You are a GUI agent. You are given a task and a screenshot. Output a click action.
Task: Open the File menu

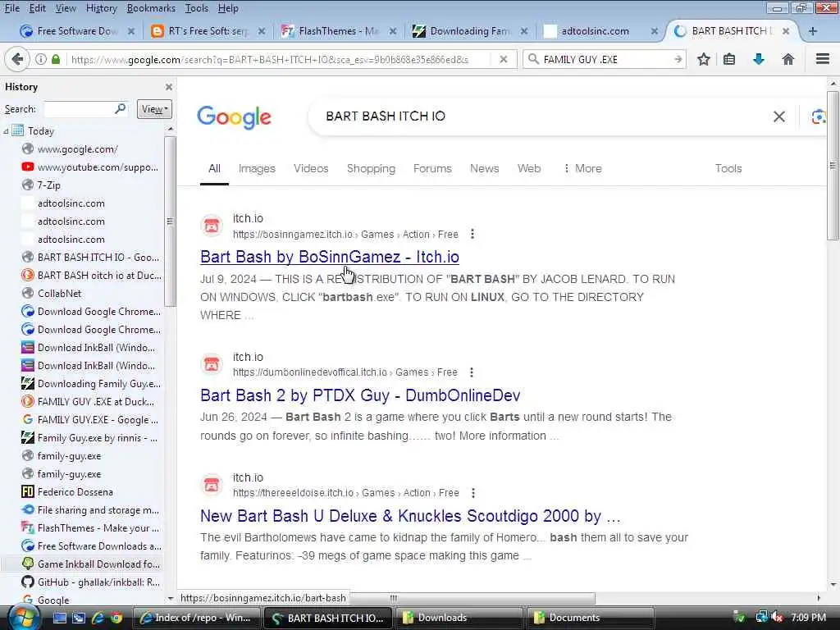(11, 8)
